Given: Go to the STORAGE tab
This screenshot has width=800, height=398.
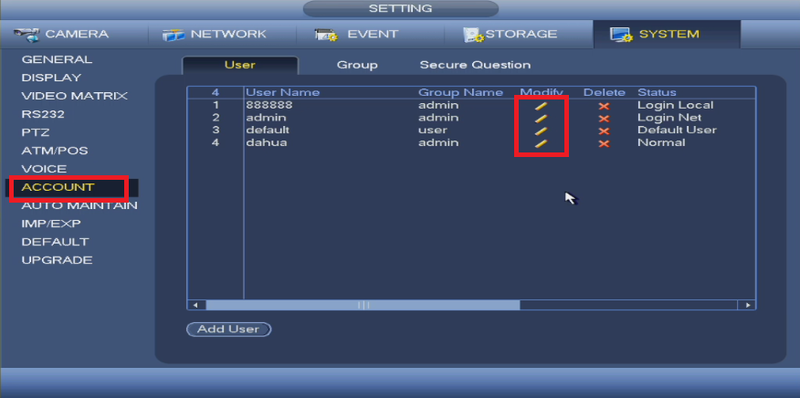Looking at the screenshot, I should tap(510, 34).
